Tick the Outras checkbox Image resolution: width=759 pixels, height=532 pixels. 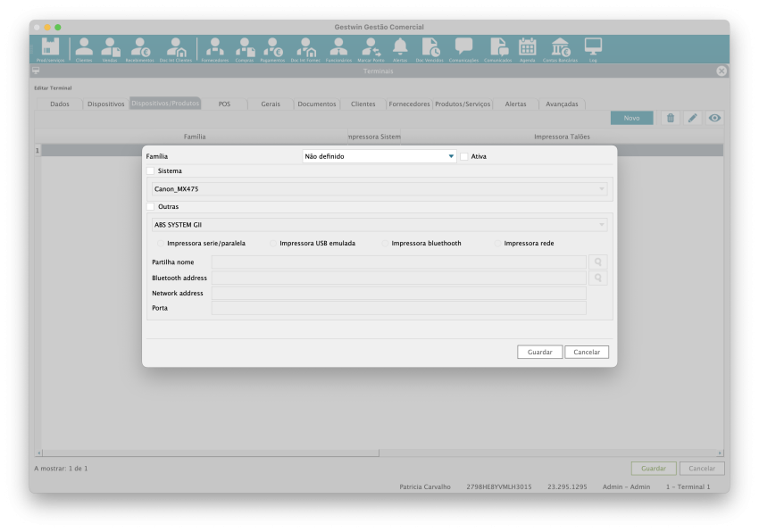click(x=150, y=206)
